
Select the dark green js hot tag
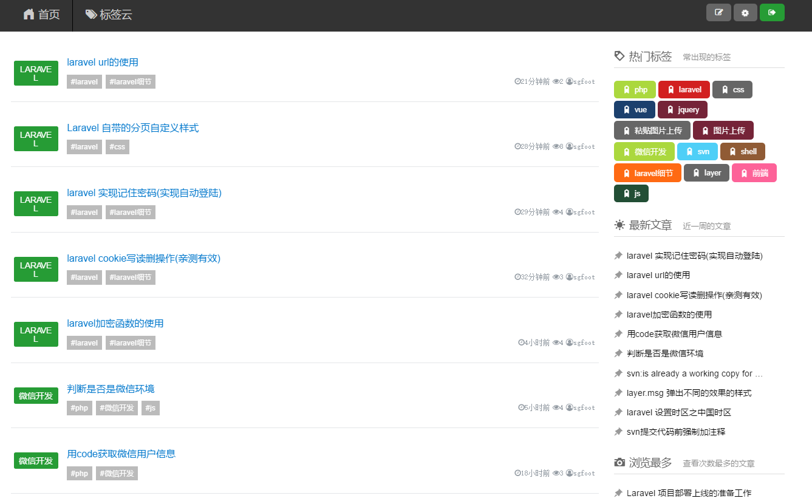[631, 193]
